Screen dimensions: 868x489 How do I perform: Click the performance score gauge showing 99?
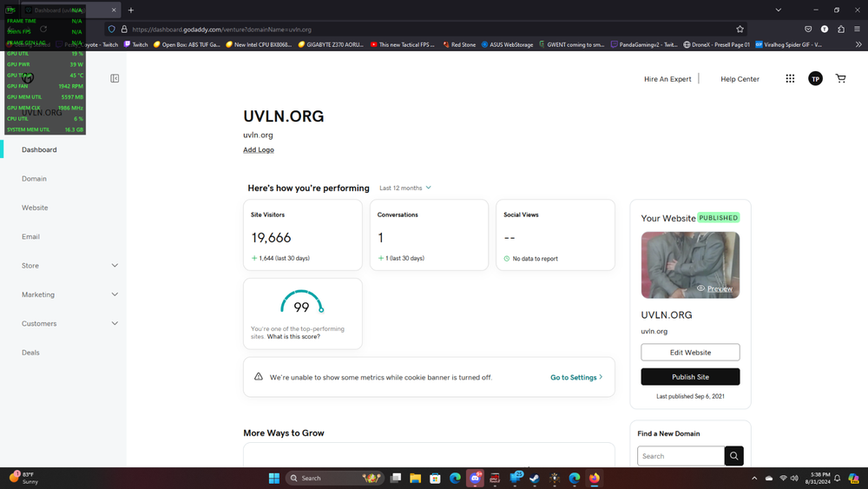pyautogui.click(x=302, y=302)
